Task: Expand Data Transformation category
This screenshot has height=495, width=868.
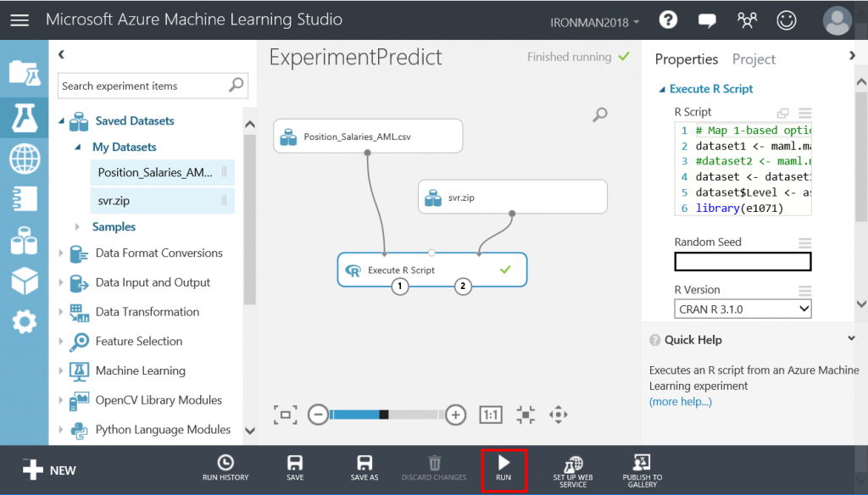Action: coord(61,312)
